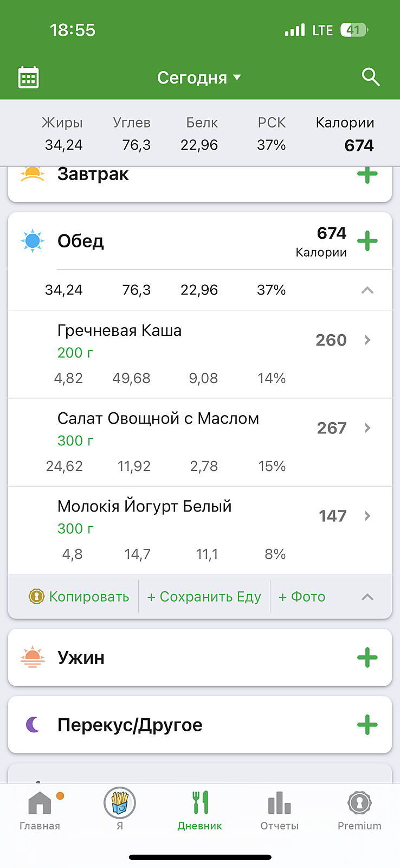Image resolution: width=400 pixels, height=868 pixels.
Task: Tap the search magnifier icon
Action: pyautogui.click(x=371, y=77)
